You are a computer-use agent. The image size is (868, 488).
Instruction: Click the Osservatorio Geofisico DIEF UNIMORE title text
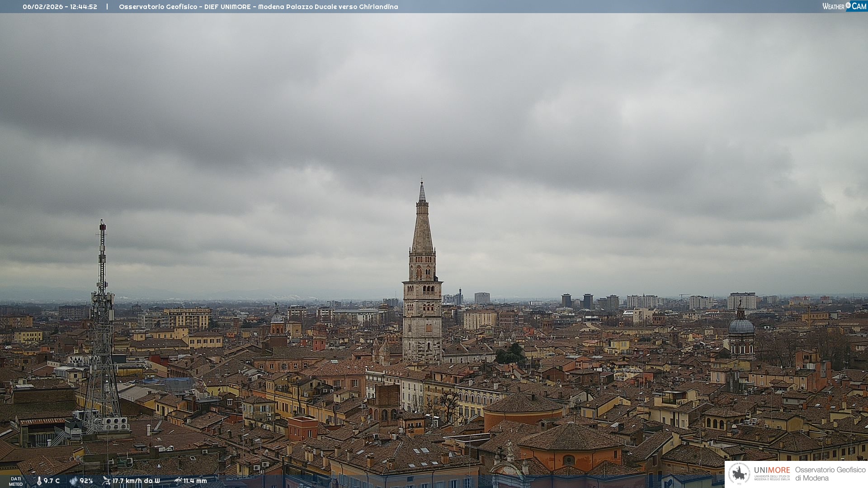(258, 7)
